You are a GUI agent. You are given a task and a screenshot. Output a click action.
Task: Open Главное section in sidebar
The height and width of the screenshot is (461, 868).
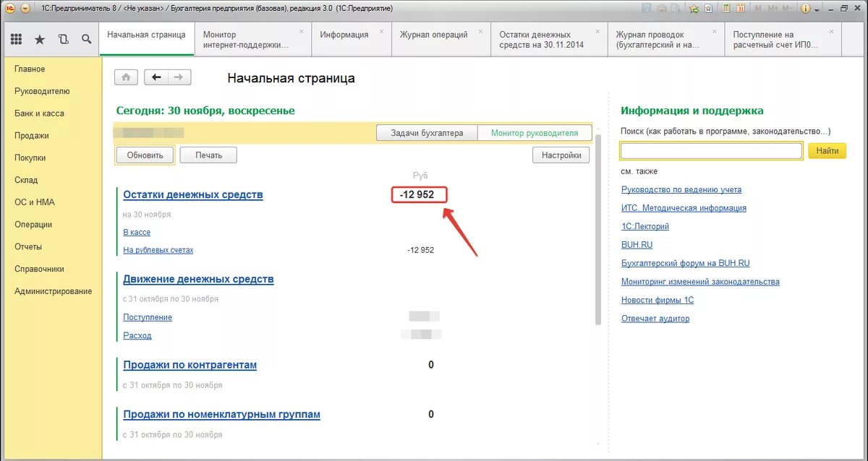point(30,69)
